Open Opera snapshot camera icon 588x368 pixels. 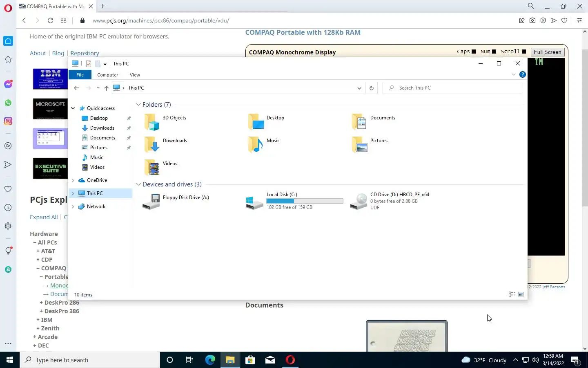[x=532, y=20]
